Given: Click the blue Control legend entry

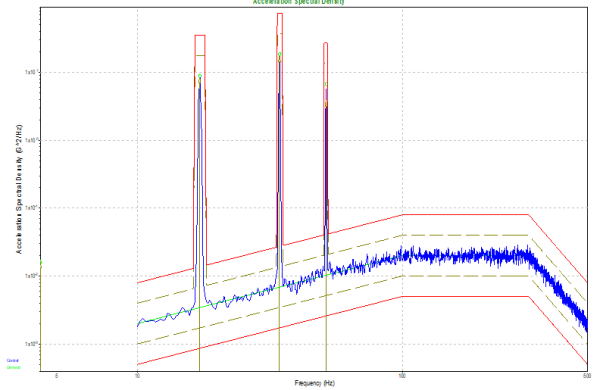Looking at the screenshot, I should pyautogui.click(x=12, y=361).
